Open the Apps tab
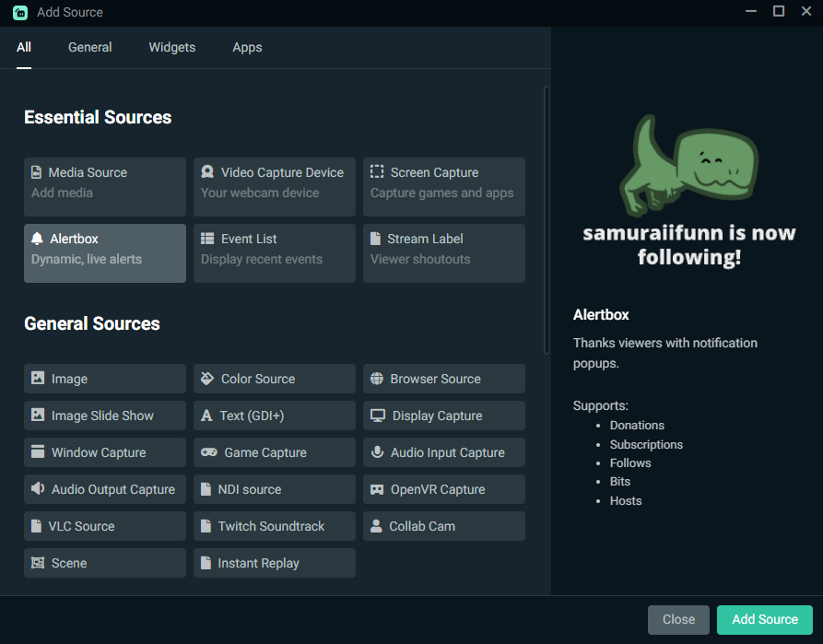Viewport: 823px width, 644px height. tap(247, 47)
